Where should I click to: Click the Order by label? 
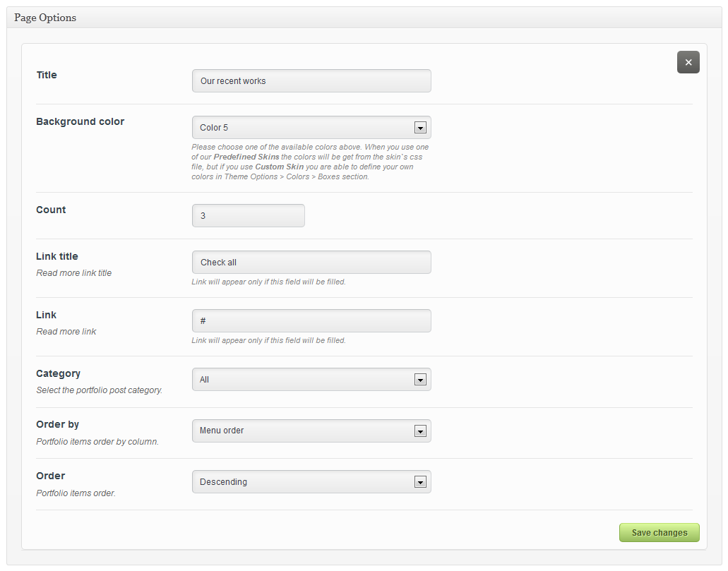pos(57,424)
